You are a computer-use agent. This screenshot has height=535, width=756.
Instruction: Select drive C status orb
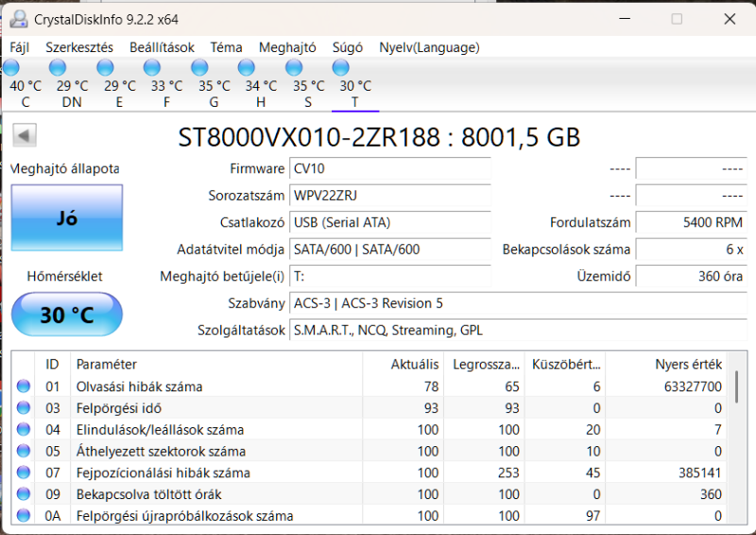pyautogui.click(x=11, y=68)
